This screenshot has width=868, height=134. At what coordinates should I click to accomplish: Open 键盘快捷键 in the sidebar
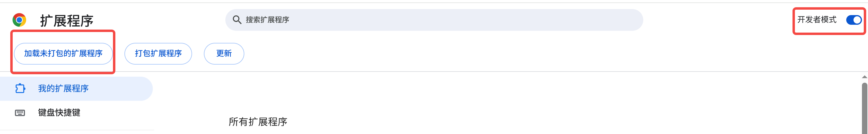(x=59, y=113)
